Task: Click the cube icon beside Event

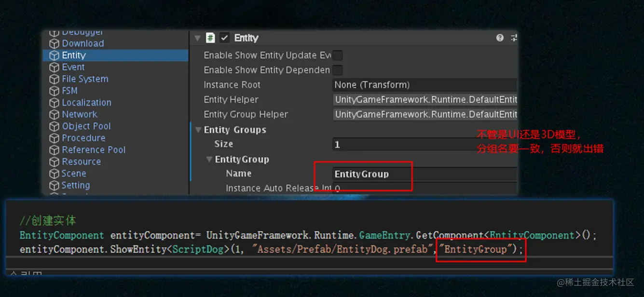Action: [55, 67]
